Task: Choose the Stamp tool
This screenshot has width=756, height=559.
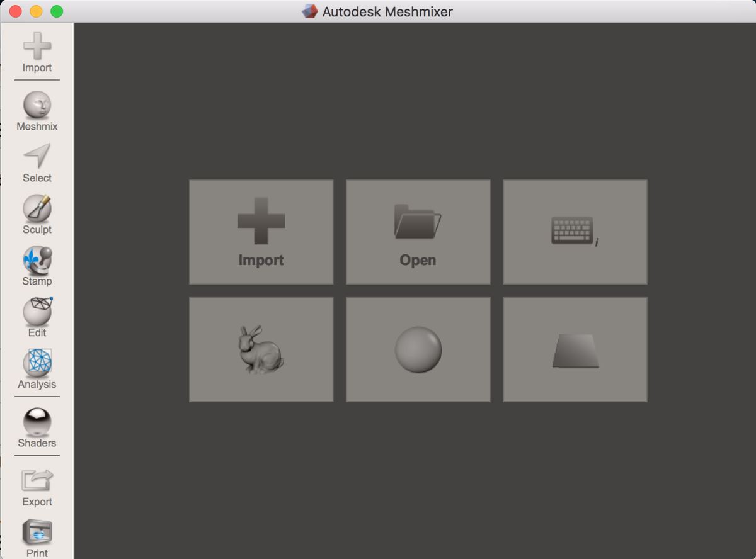Action: tap(37, 260)
